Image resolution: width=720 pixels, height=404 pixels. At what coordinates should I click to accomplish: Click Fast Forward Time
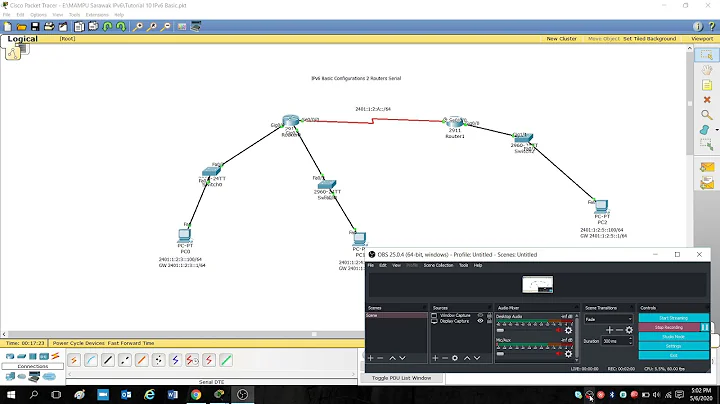[131, 343]
